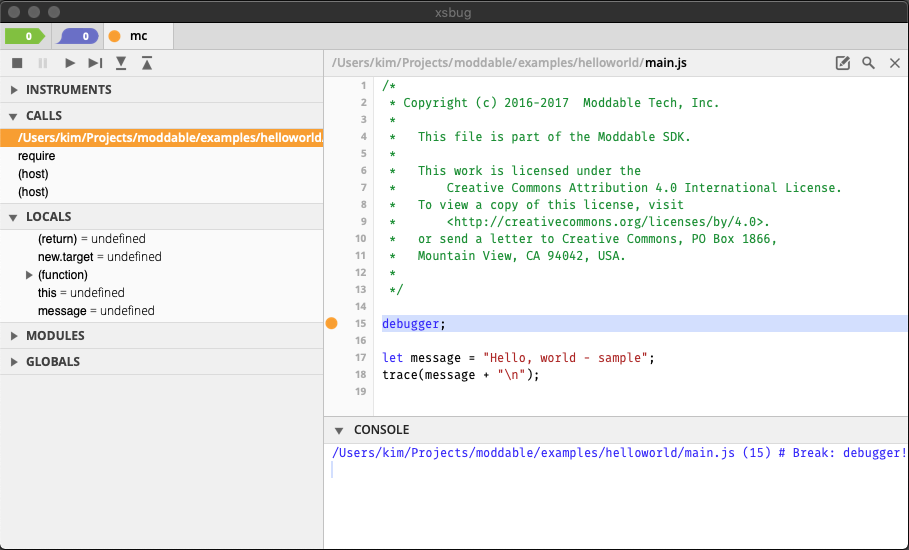Expand the INSTRUMENTS section

pyautogui.click(x=161, y=90)
